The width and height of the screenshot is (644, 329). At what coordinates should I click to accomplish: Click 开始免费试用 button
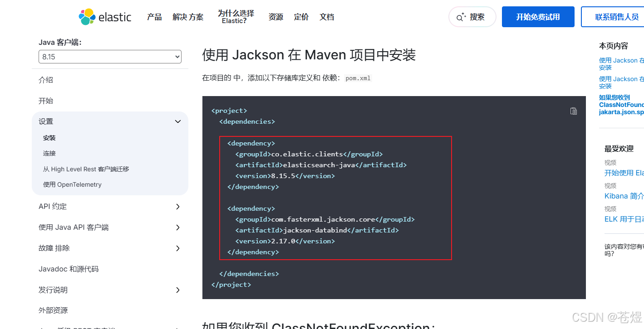[538, 17]
